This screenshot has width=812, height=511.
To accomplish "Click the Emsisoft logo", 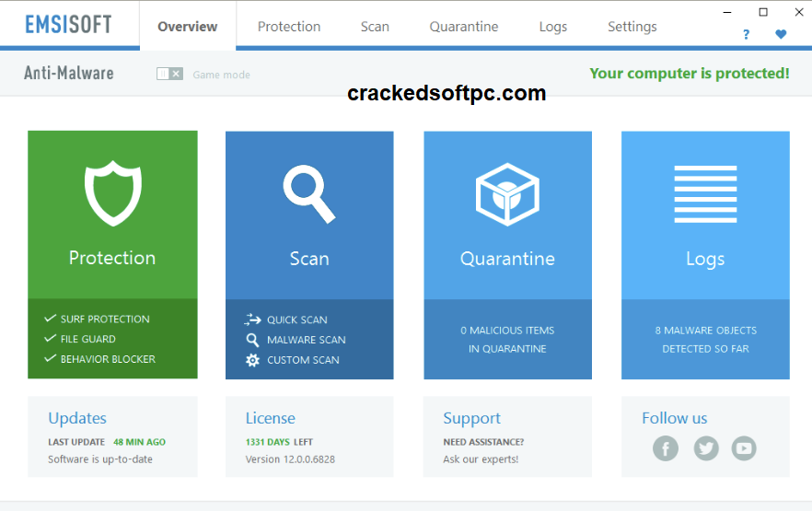I will (x=68, y=24).
